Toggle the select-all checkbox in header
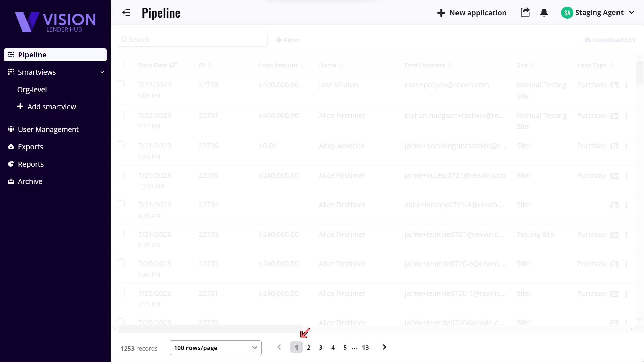This screenshot has height=362, width=644. (121, 65)
